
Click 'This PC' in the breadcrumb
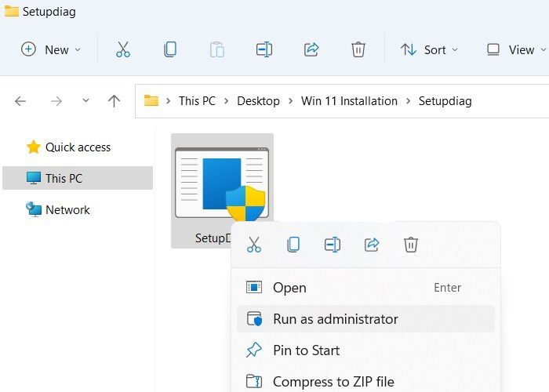197,101
